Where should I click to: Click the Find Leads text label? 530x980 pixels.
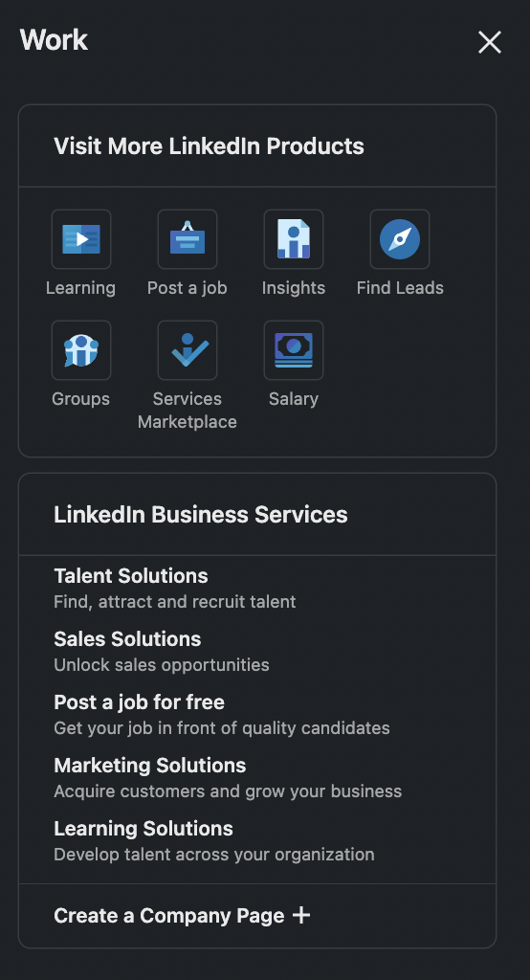[x=400, y=287]
